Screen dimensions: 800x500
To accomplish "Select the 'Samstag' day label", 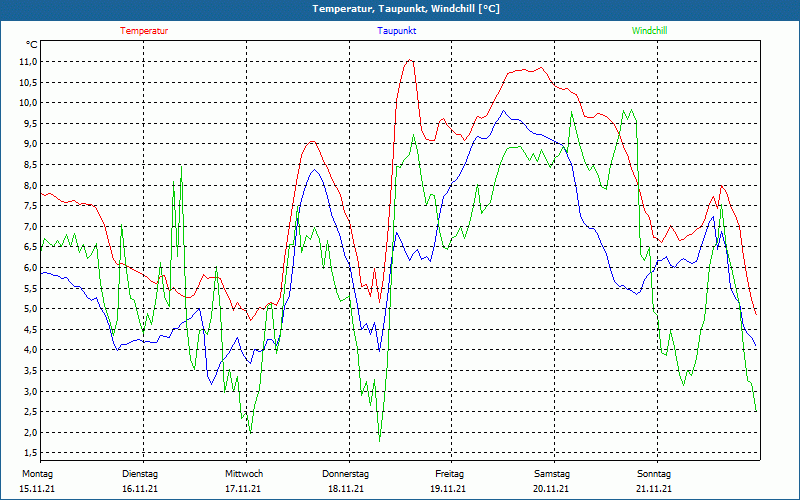I will click(x=551, y=474).
